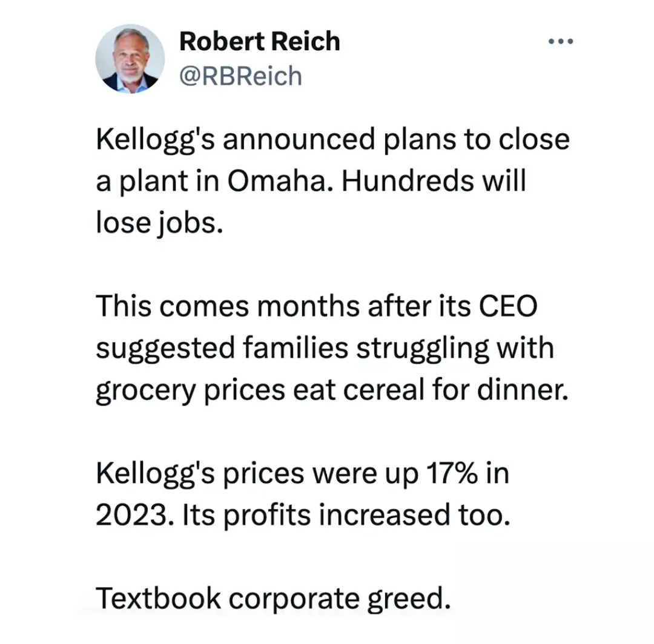Click the word 'Hundreds' in the tweet
The image size is (654, 644).
tap(408, 182)
